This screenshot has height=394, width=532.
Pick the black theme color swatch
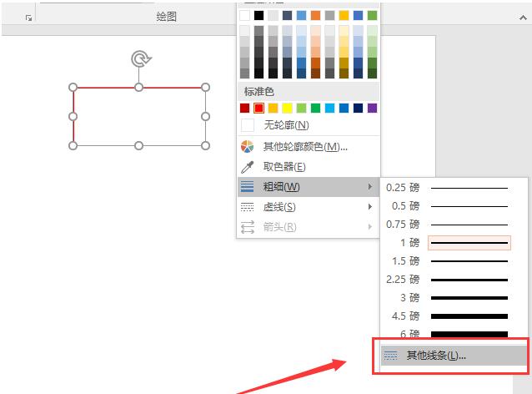tap(258, 15)
